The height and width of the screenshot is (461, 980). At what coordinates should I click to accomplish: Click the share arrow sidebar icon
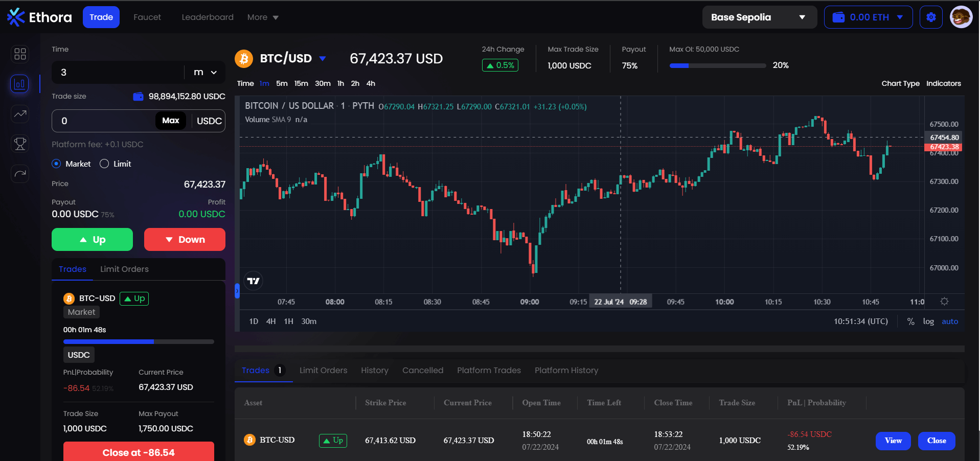click(x=20, y=174)
